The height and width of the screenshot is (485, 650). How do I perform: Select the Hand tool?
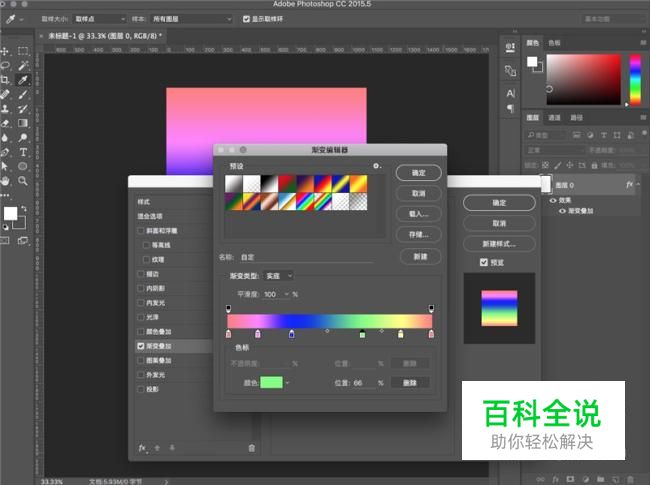click(6, 181)
